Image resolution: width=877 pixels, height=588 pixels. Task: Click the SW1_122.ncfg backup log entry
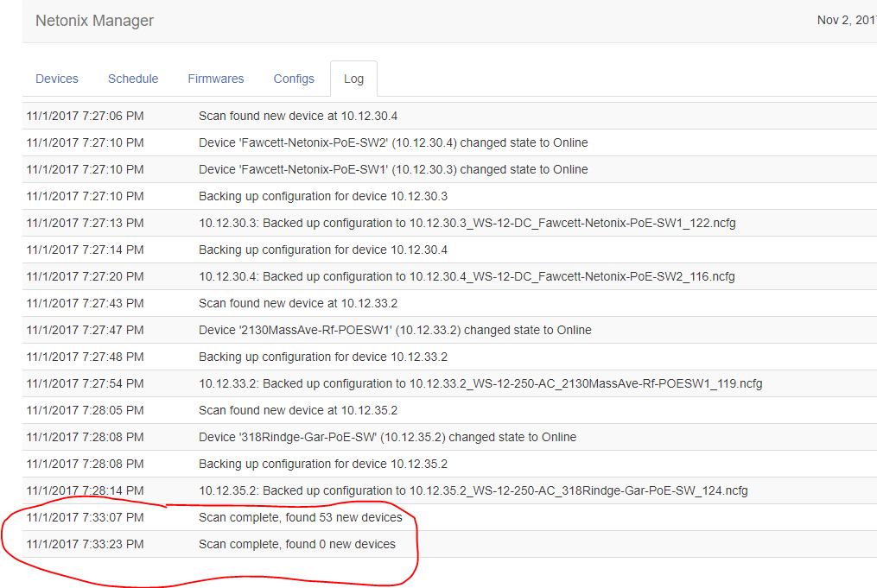pos(467,223)
